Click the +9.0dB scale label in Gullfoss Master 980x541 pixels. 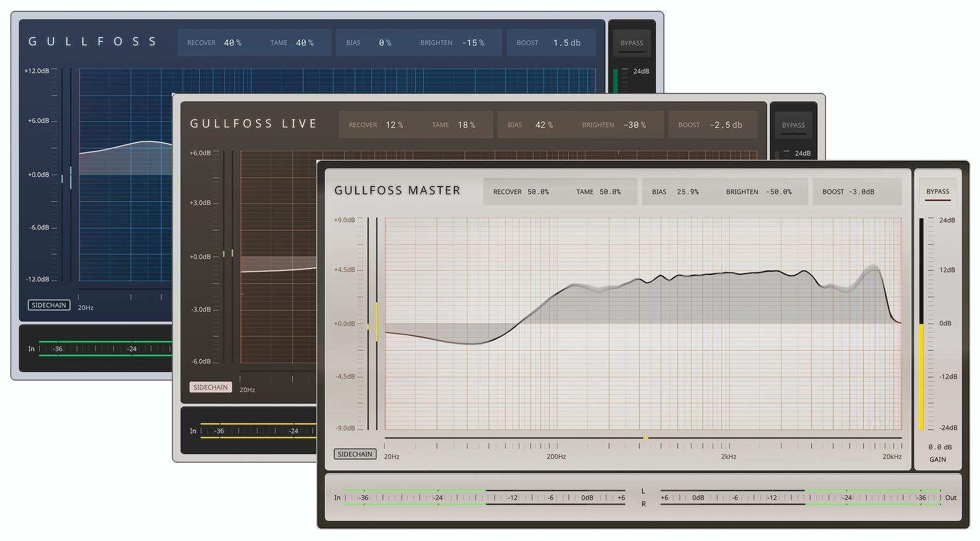(x=344, y=220)
